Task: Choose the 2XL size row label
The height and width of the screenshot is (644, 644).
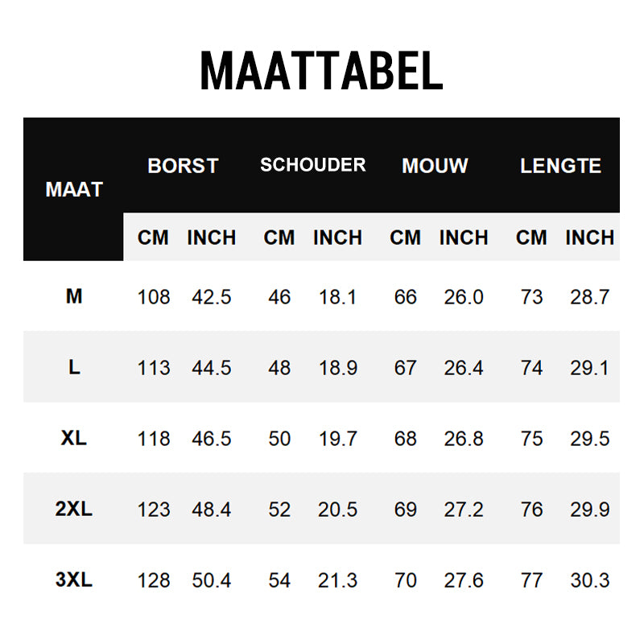Action: [x=74, y=509]
